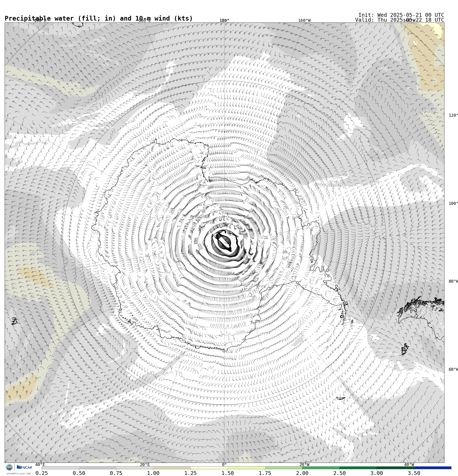The width and height of the screenshot is (458, 476).
Task: Click the 'Valid: Thu 2025-05-22 18 UTC' text
Action: point(399,20)
